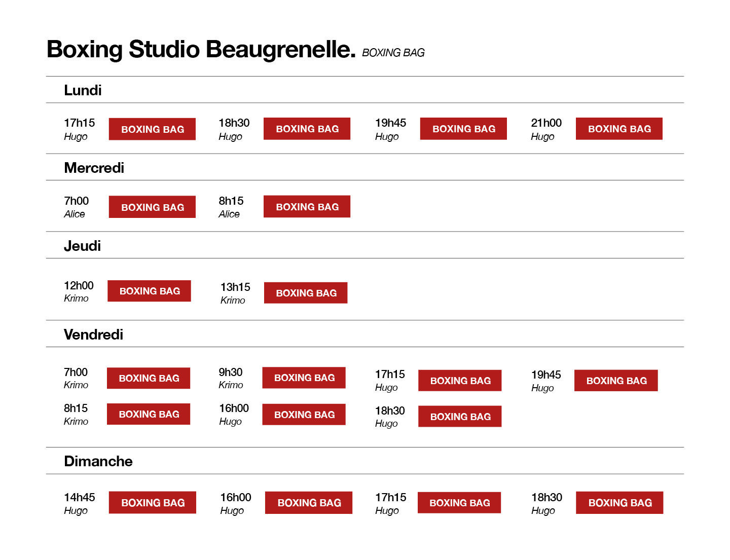
Task: Select Mercredi 8h15 Boxing Bag class
Action: click(x=307, y=207)
